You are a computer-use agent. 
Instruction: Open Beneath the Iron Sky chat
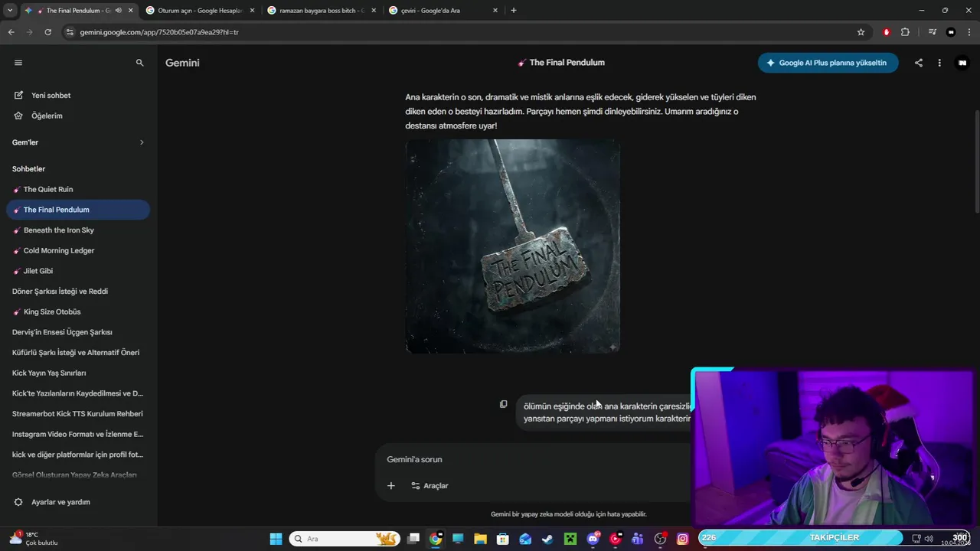[78, 230]
